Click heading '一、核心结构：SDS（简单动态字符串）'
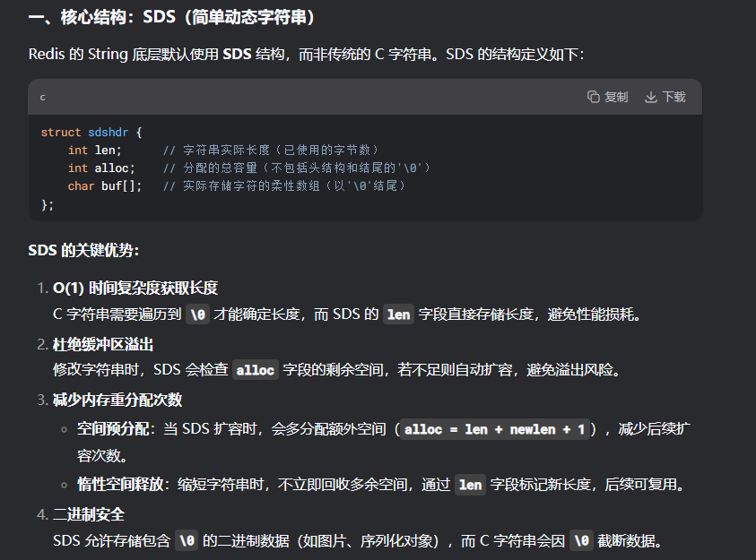Viewport: 756px width, 560px height. coord(171,17)
